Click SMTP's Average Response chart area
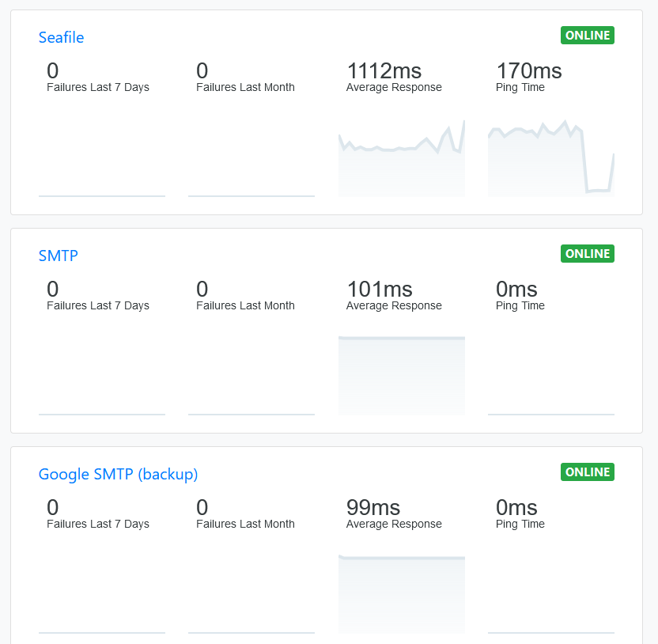The height and width of the screenshot is (644, 658). pyautogui.click(x=401, y=376)
